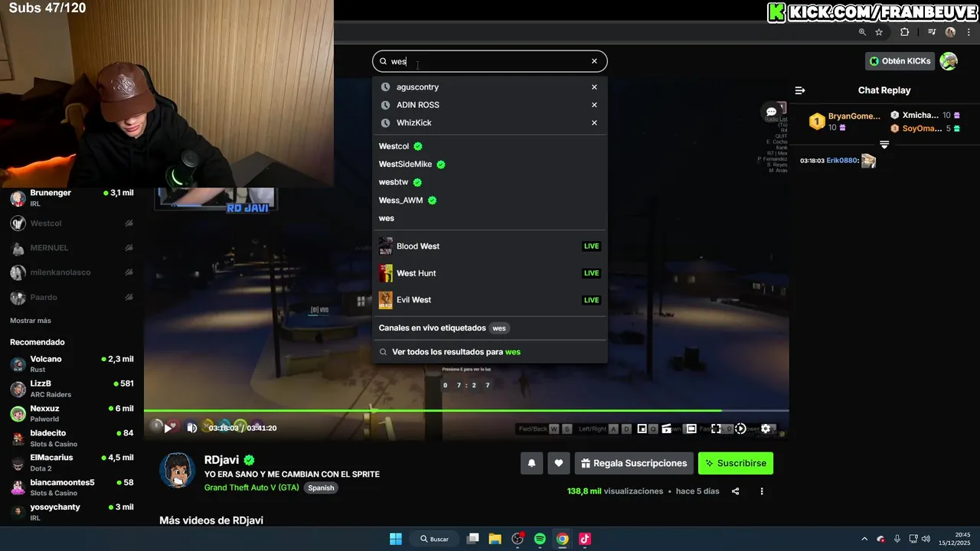Image resolution: width=980 pixels, height=551 pixels.
Task: Remove aguscontry from recent searches
Action: pyautogui.click(x=594, y=87)
